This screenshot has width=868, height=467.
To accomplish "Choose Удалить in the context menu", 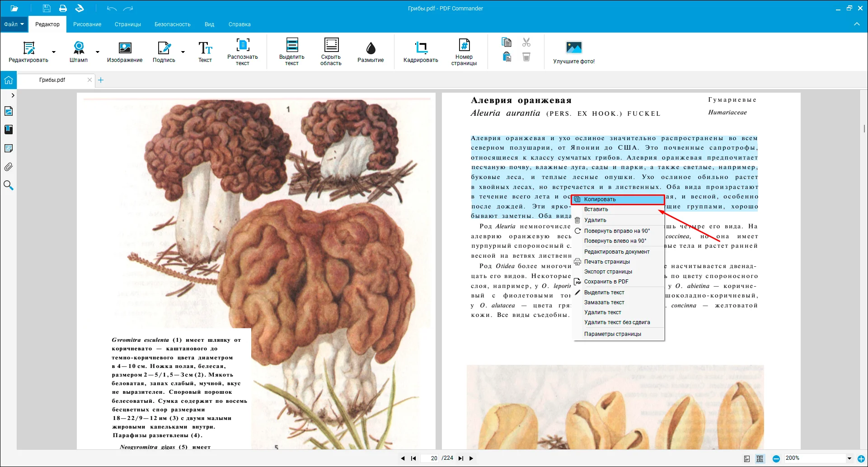I will pyautogui.click(x=618, y=220).
